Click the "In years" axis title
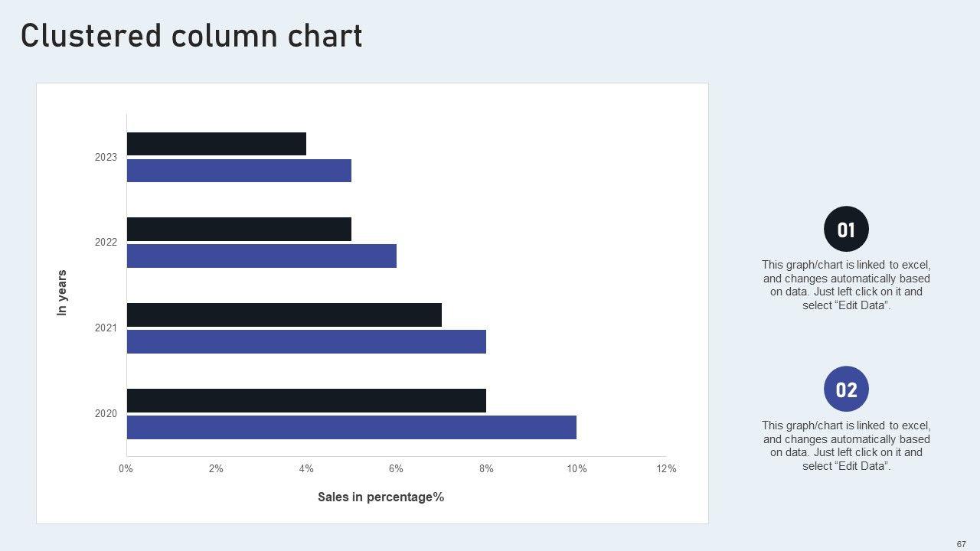 pos(63,292)
